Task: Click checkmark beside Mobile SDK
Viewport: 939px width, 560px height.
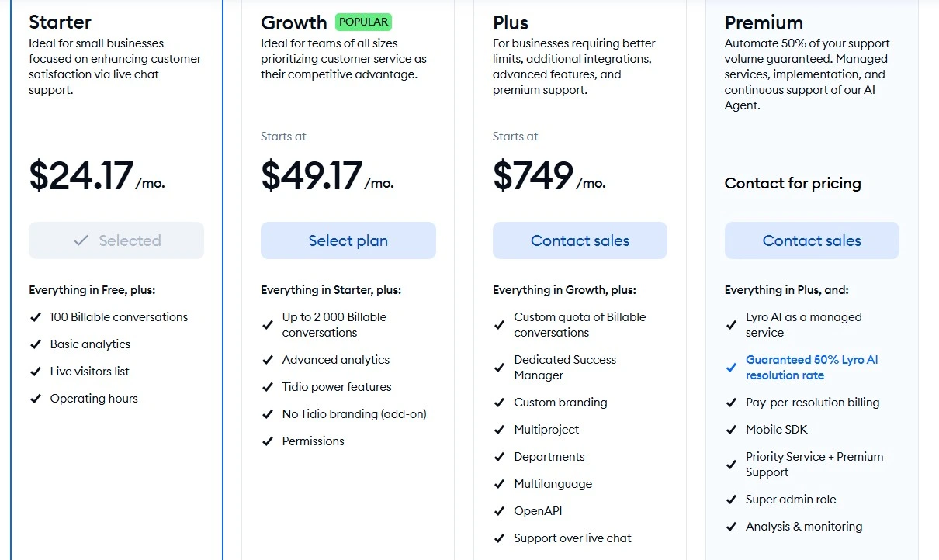Action: [x=731, y=430]
